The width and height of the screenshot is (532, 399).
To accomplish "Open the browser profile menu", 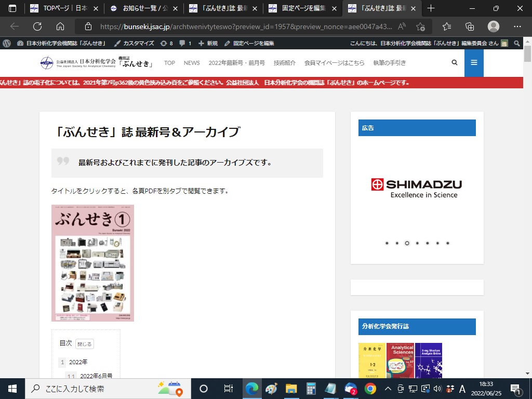I will [494, 26].
